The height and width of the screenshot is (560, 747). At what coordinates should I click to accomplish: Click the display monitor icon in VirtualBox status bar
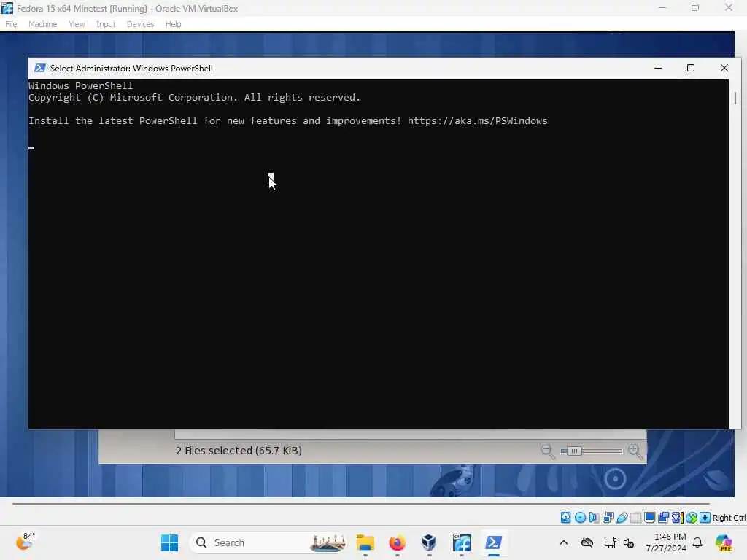[649, 518]
